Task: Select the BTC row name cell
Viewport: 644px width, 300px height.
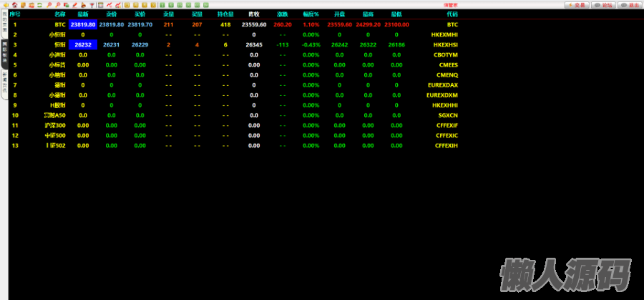Action: [x=60, y=24]
